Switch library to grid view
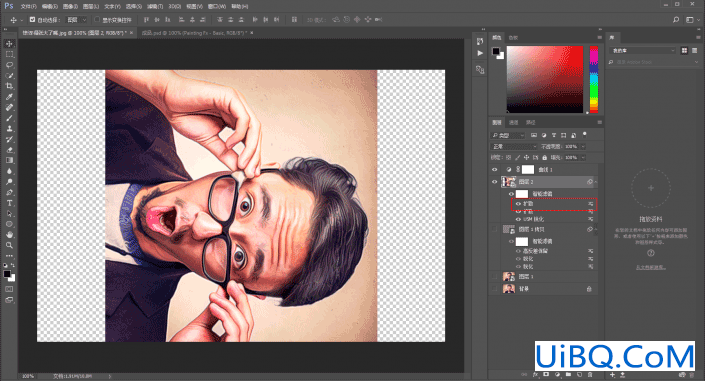 coord(684,50)
